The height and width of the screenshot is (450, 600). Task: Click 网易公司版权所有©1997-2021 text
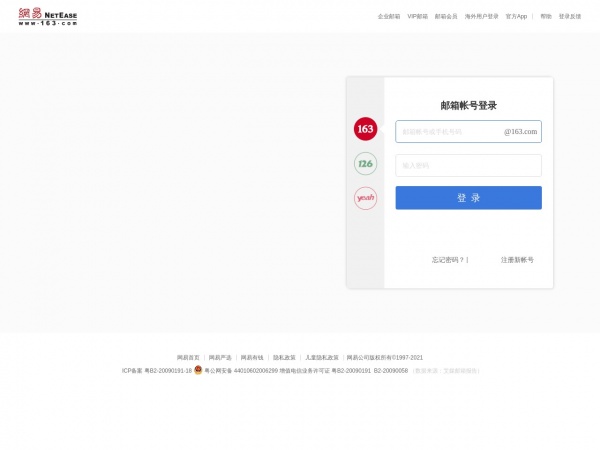point(385,357)
